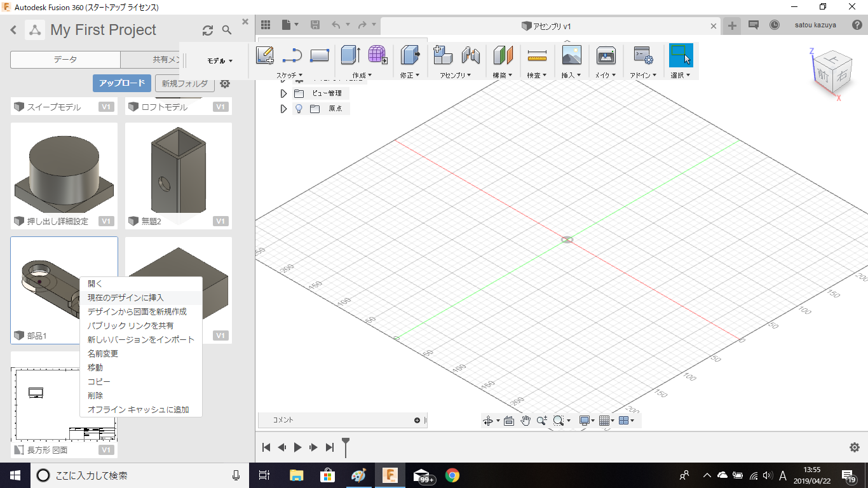Expand the コメント panel plus button

pyautogui.click(x=417, y=420)
